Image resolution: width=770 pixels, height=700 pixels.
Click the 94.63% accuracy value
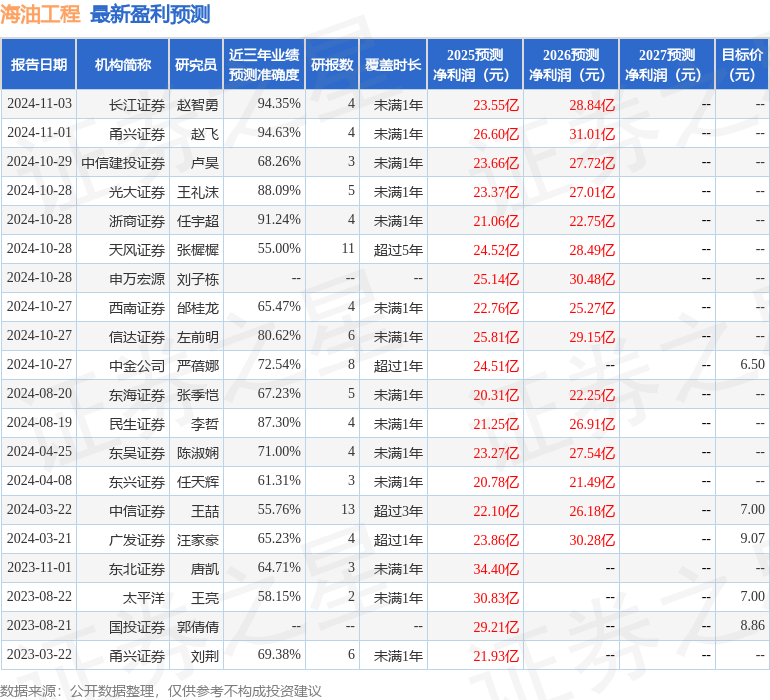pyautogui.click(x=279, y=133)
